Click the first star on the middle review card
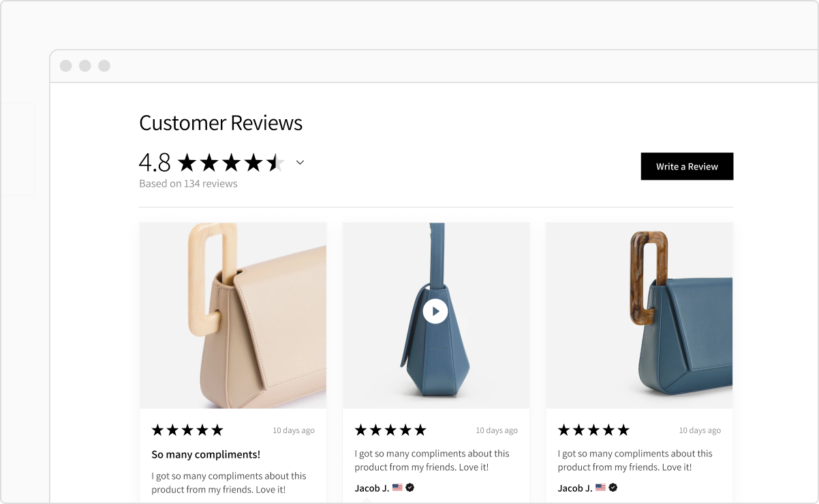 click(359, 430)
